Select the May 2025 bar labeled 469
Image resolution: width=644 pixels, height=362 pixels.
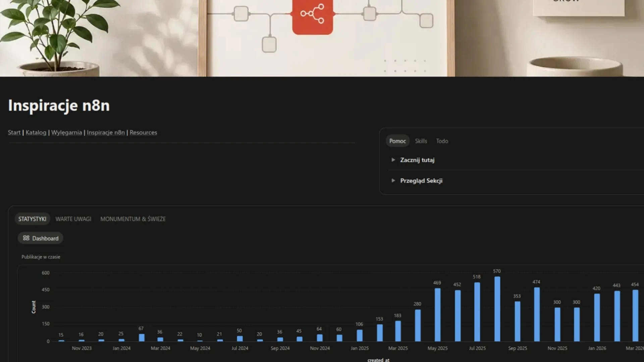437,314
